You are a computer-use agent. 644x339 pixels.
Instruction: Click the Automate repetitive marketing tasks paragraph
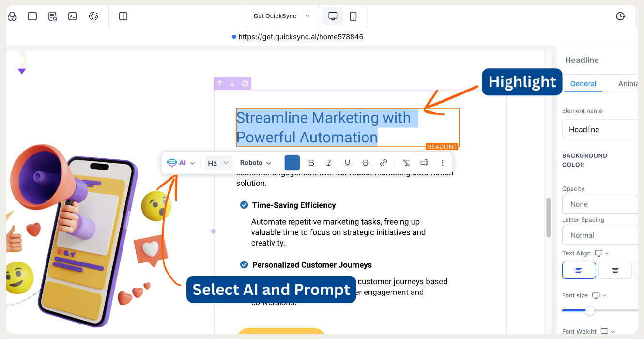pyautogui.click(x=338, y=232)
